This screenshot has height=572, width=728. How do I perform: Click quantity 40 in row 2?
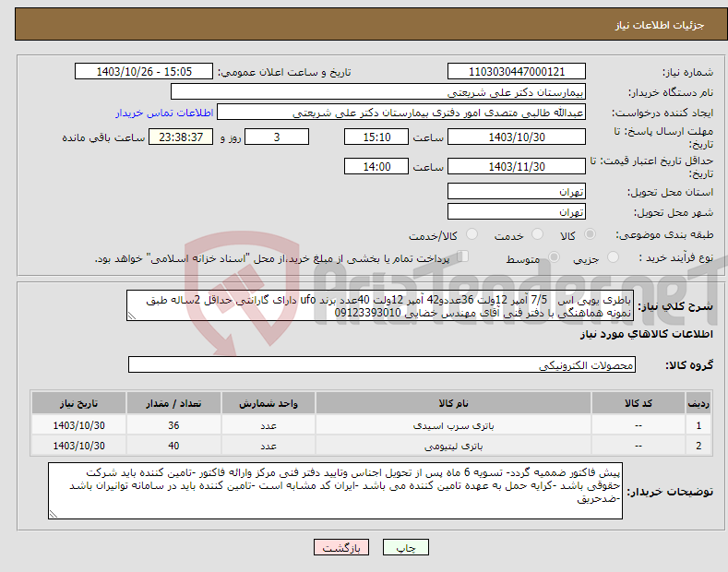[173, 446]
